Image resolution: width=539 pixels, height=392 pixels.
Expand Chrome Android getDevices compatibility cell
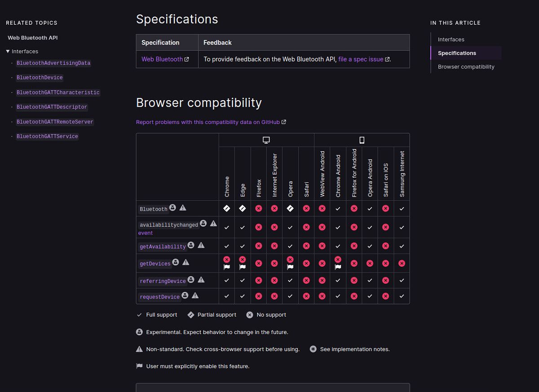[x=338, y=263]
